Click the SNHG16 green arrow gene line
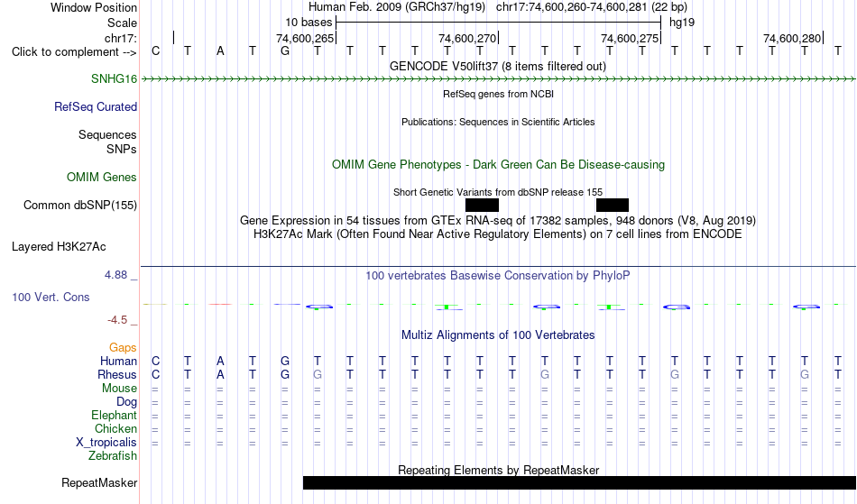Viewport: 857px width, 504px height. (x=498, y=79)
